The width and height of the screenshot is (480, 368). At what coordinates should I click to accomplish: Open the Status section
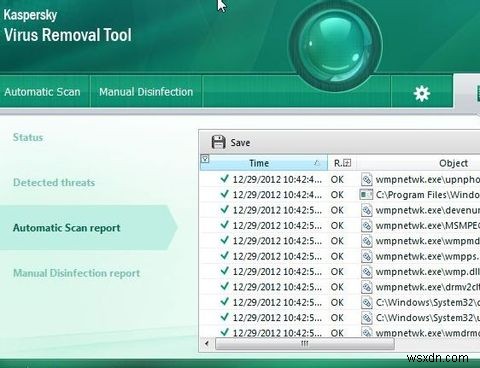tap(28, 137)
